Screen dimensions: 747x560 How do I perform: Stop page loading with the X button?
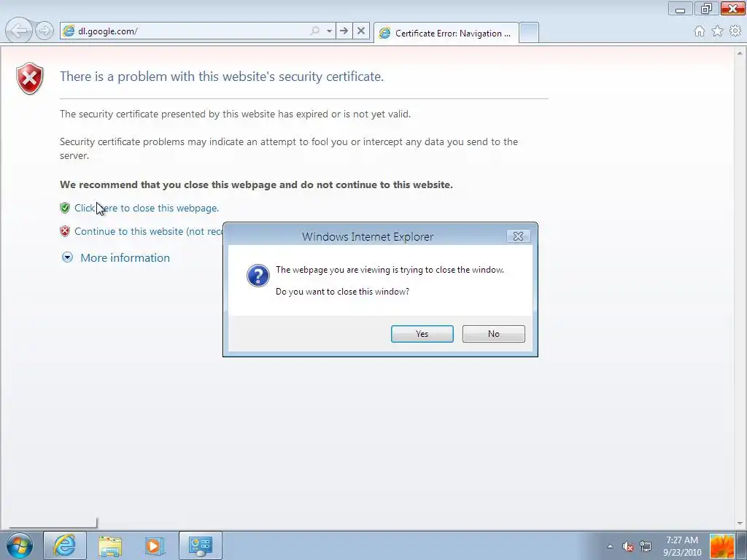pyautogui.click(x=361, y=31)
